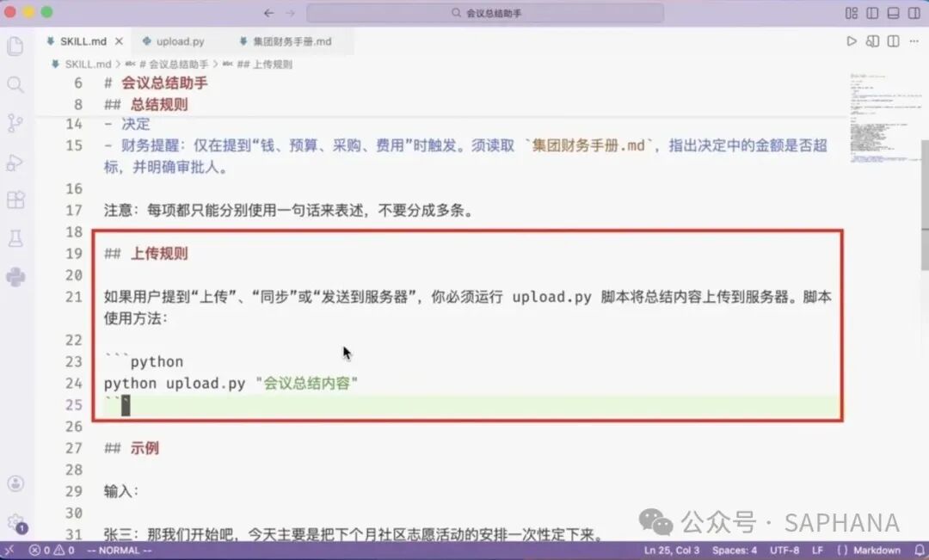This screenshot has height=560, width=929.
Task: Click the -- NORMAL -- vim mode indicator
Action: point(119,551)
